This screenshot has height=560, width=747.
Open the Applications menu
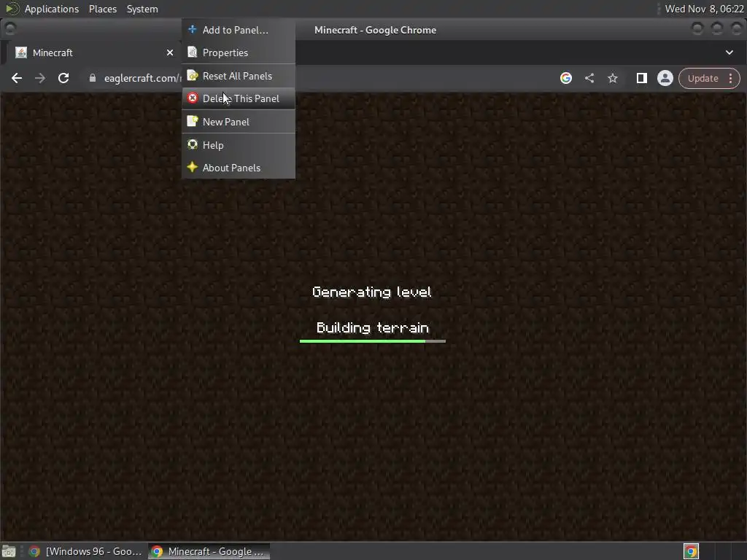pos(52,9)
